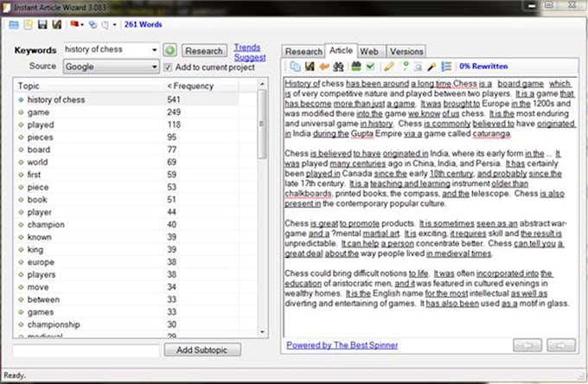Open the Trends link
This screenshot has height=384, width=588.
pyautogui.click(x=246, y=48)
